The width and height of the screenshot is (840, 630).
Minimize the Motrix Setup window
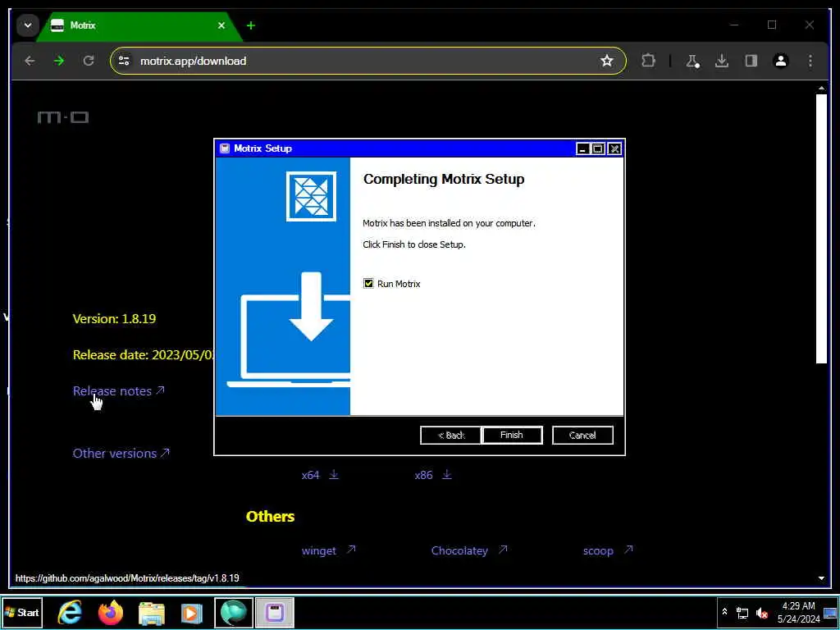583,149
